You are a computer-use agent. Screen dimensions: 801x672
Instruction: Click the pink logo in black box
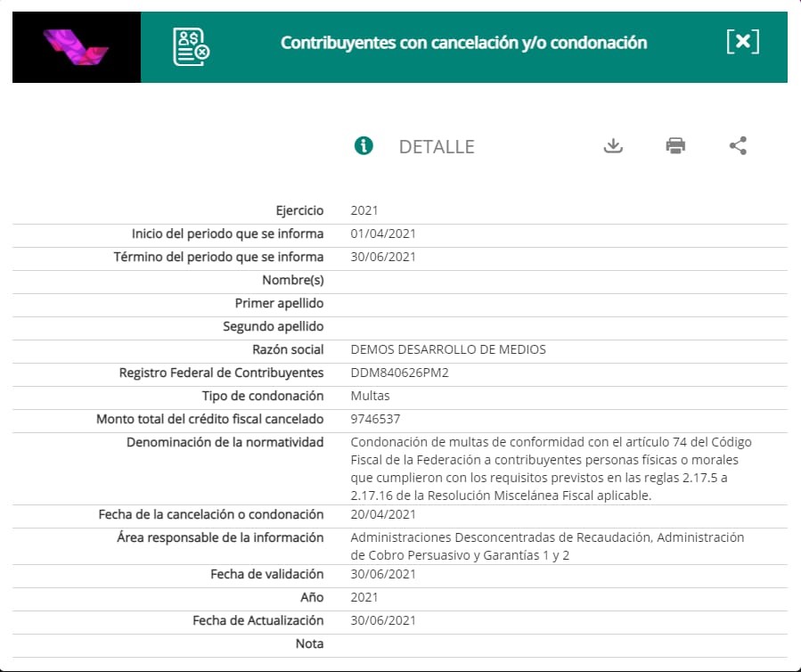[x=76, y=47]
